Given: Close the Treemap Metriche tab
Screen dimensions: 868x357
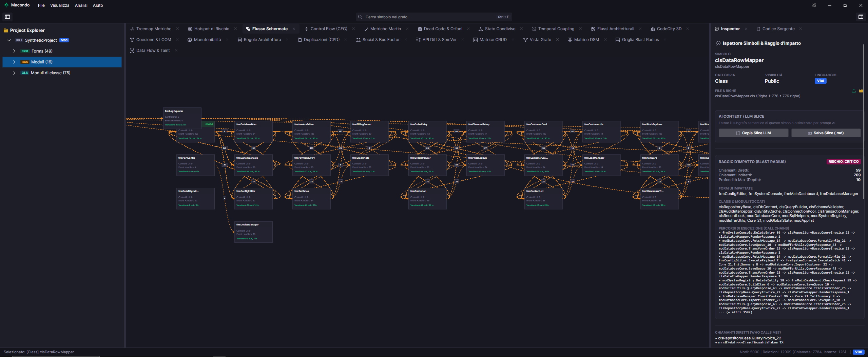Looking at the screenshot, I should click(177, 29).
